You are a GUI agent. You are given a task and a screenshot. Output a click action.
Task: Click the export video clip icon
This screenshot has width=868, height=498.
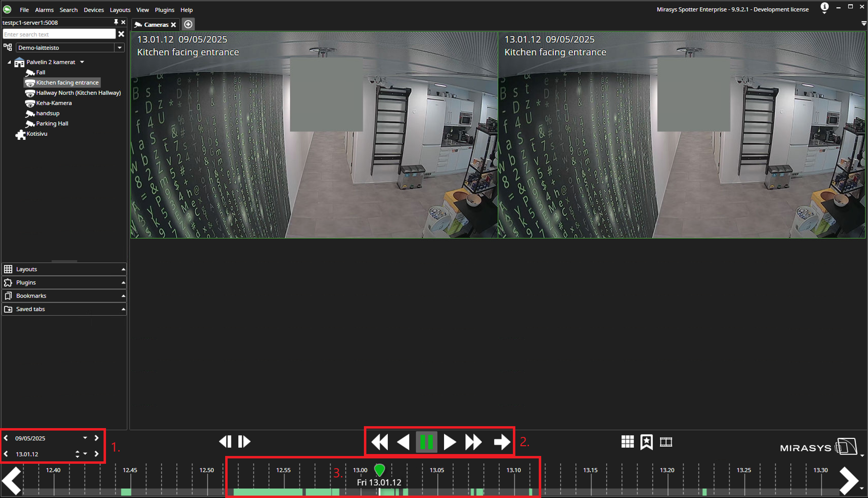coord(666,442)
